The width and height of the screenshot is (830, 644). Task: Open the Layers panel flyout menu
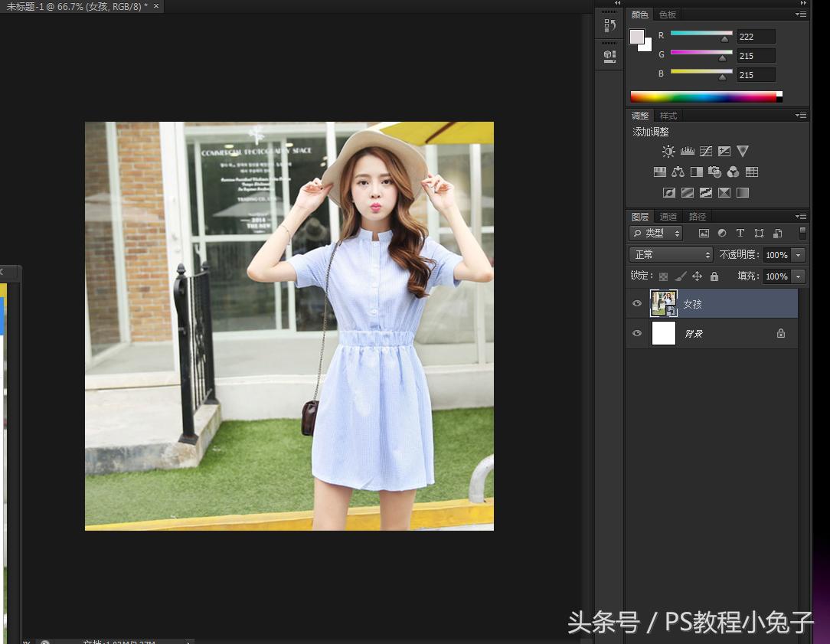[x=801, y=216]
